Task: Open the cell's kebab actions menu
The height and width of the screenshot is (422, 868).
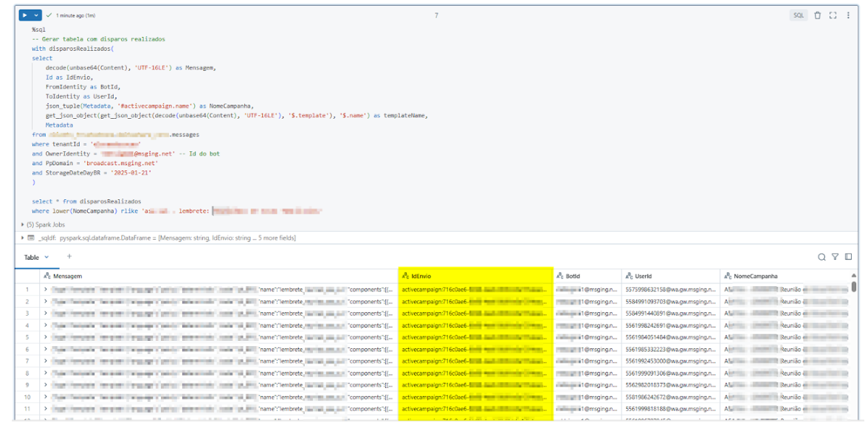Action: pos(849,15)
